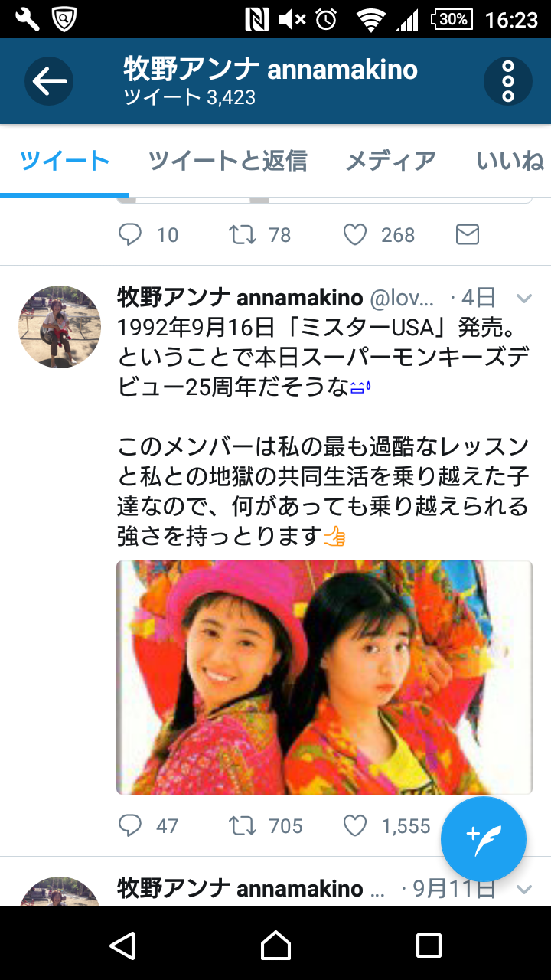This screenshot has height=980, width=551.
Task: Share top tweet via envelope message icon
Action: (467, 234)
